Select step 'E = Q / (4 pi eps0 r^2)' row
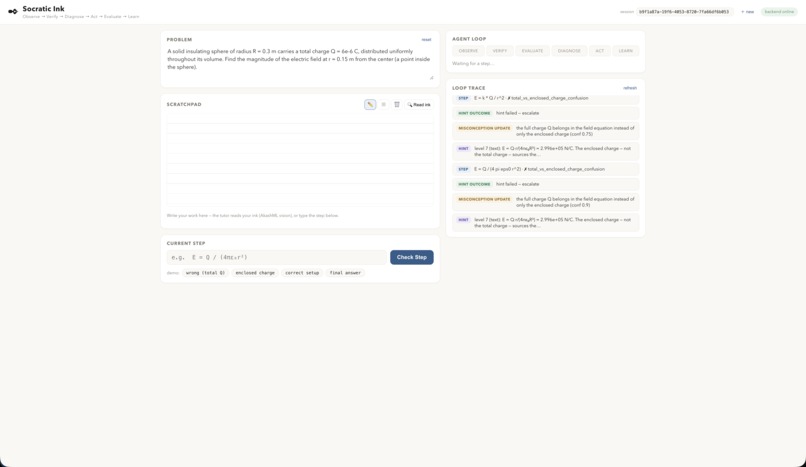This screenshot has height=467, width=806. point(545,169)
